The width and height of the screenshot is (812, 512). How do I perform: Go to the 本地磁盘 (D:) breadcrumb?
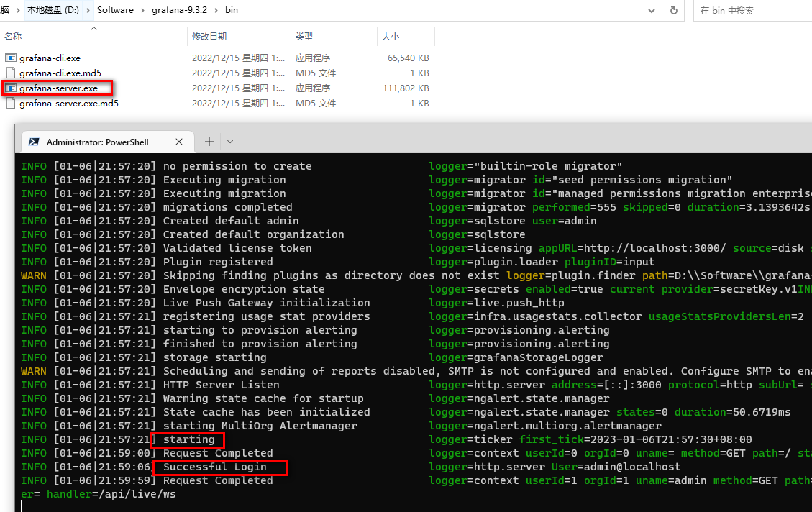click(53, 10)
